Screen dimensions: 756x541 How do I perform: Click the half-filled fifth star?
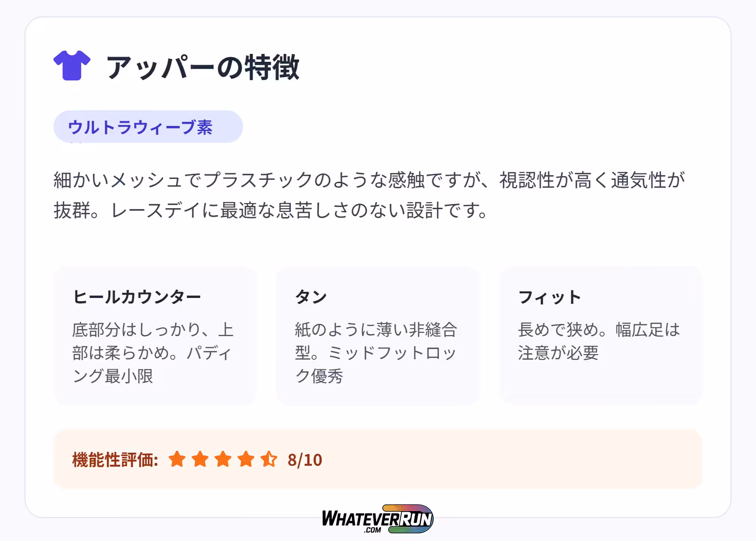pyautogui.click(x=269, y=459)
